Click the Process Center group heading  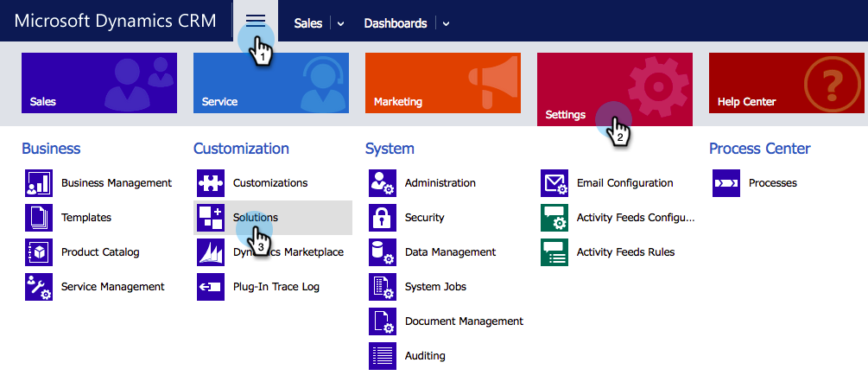click(x=759, y=149)
